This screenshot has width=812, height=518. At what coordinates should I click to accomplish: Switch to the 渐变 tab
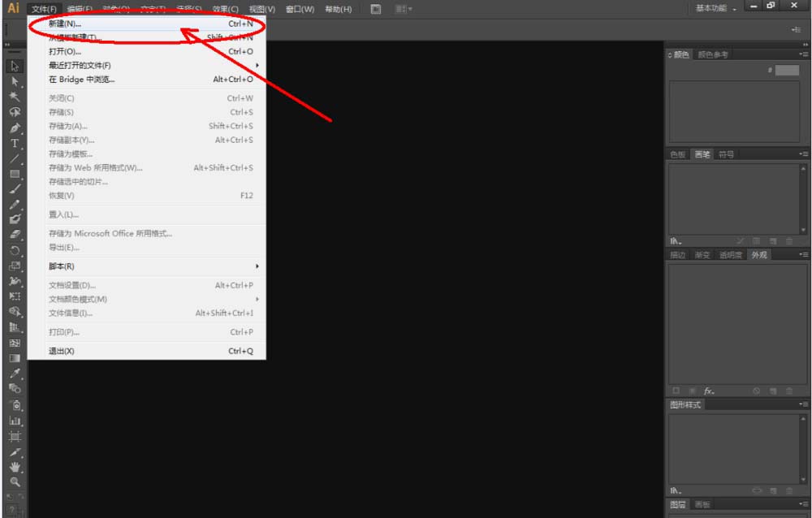pyautogui.click(x=702, y=255)
